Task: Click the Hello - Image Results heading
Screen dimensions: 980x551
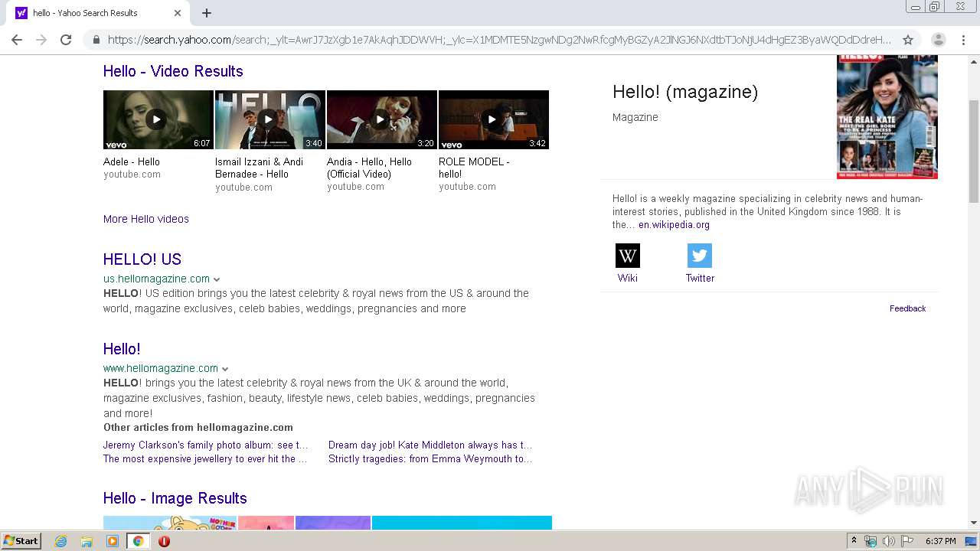Action: coord(175,498)
